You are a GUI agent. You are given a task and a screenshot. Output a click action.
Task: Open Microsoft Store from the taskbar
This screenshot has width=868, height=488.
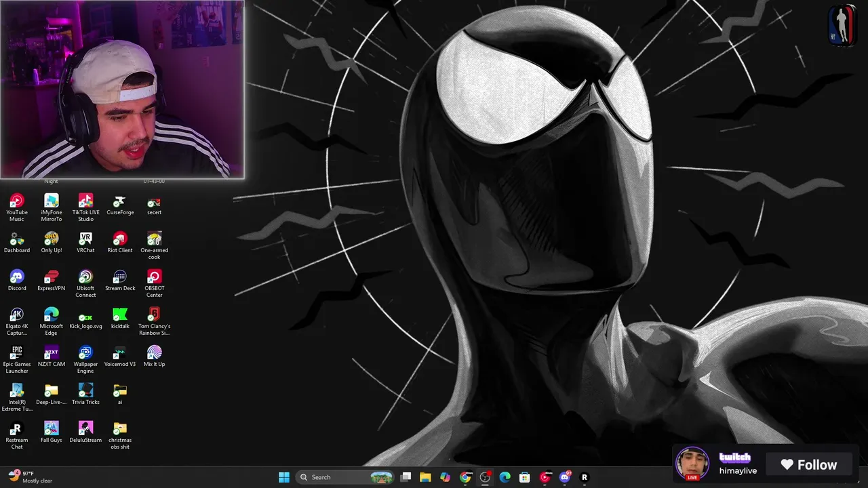(524, 477)
